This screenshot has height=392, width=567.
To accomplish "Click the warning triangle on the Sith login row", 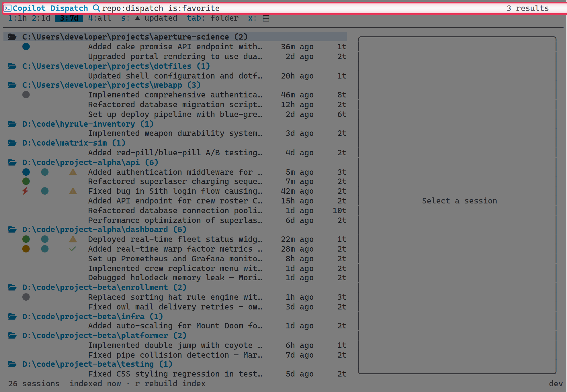I will tap(73, 191).
